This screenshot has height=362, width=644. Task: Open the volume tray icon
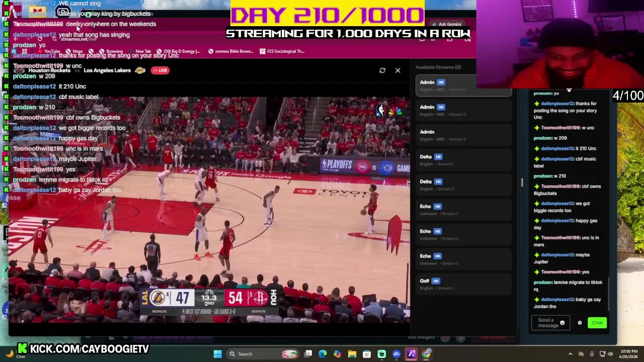tap(610, 354)
